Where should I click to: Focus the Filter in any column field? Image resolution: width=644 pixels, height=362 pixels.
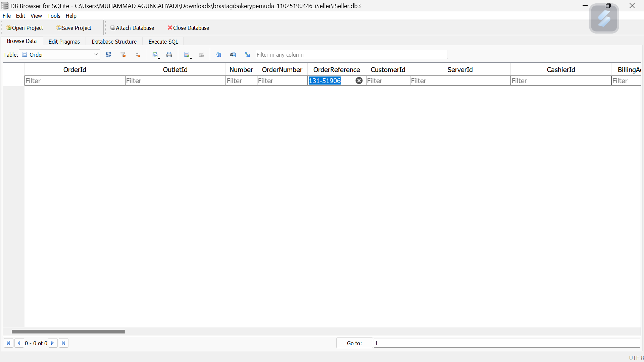point(351,55)
